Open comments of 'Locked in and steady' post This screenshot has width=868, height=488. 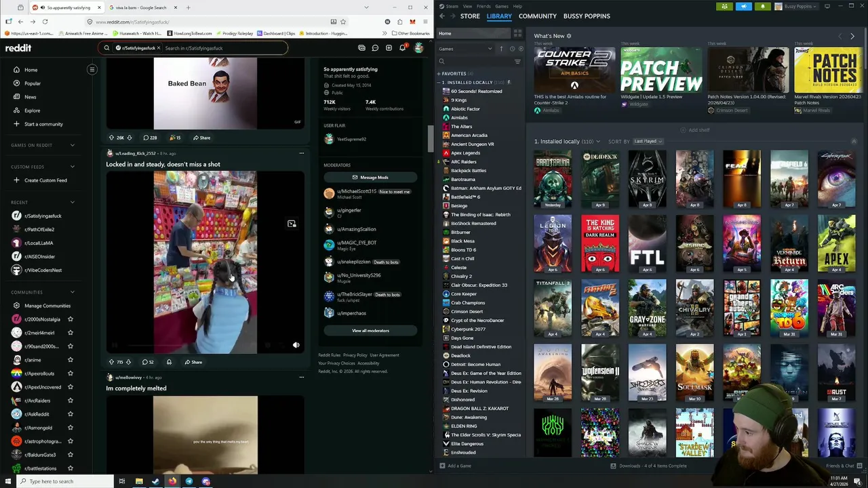tap(148, 362)
